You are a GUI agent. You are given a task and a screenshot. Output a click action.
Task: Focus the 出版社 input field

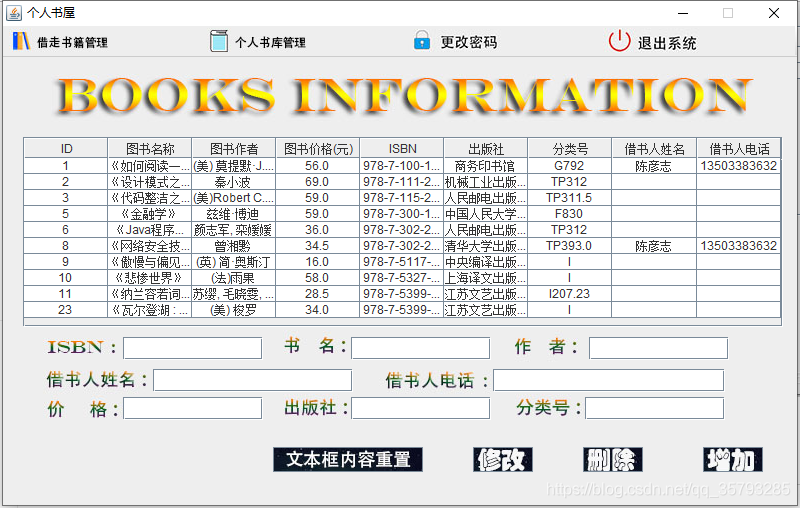tap(420, 409)
